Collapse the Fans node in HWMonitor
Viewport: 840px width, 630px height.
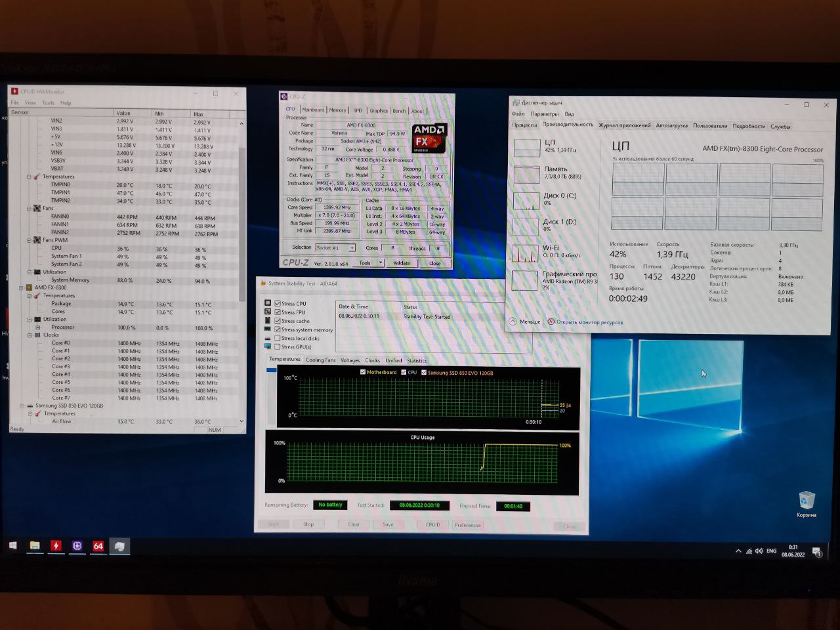[x=30, y=208]
